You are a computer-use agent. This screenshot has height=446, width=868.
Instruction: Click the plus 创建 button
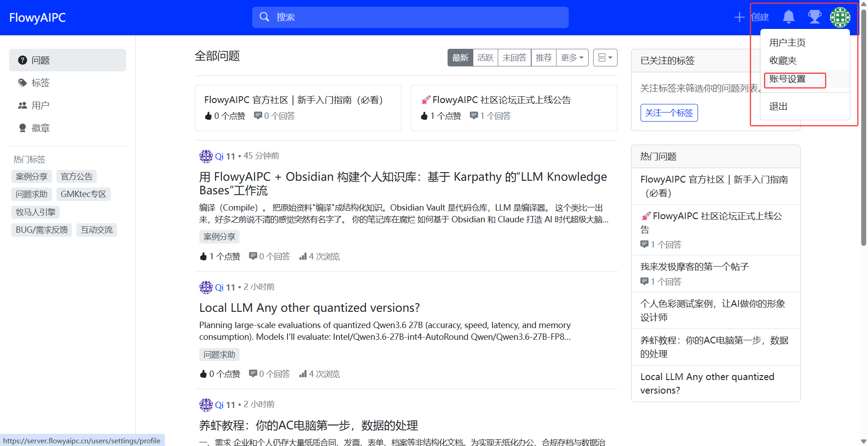tap(751, 17)
